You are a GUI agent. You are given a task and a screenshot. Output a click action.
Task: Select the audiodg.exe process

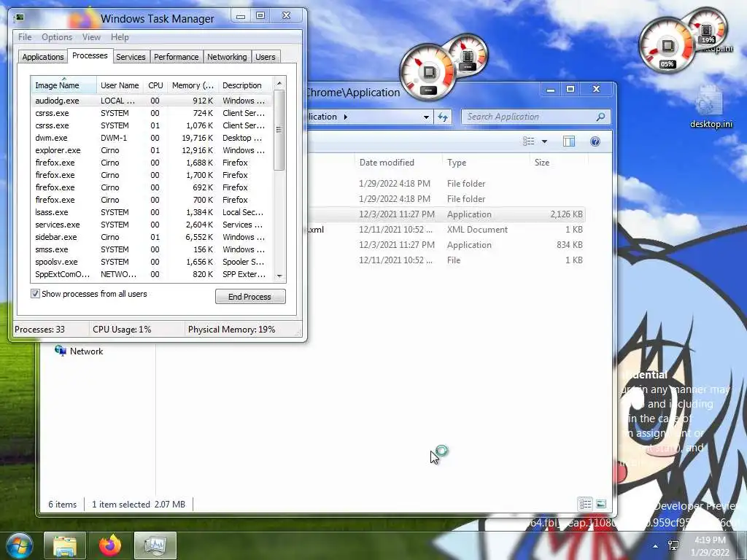(x=152, y=101)
